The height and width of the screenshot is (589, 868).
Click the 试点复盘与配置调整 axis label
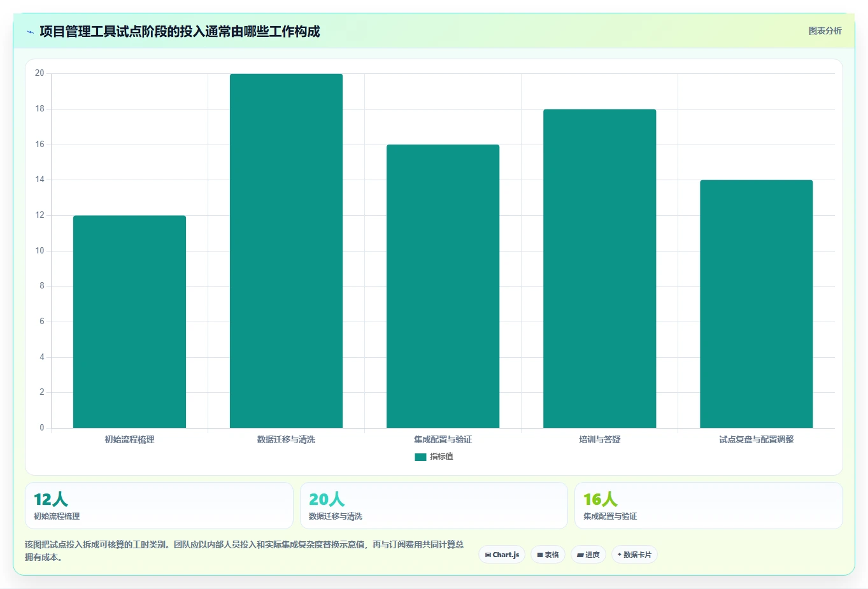tap(756, 439)
